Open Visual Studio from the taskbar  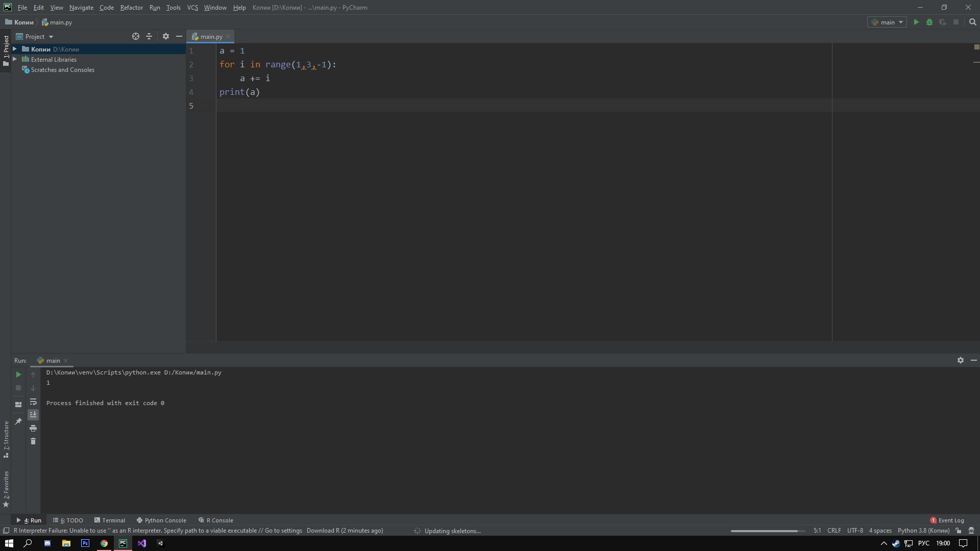point(142,543)
